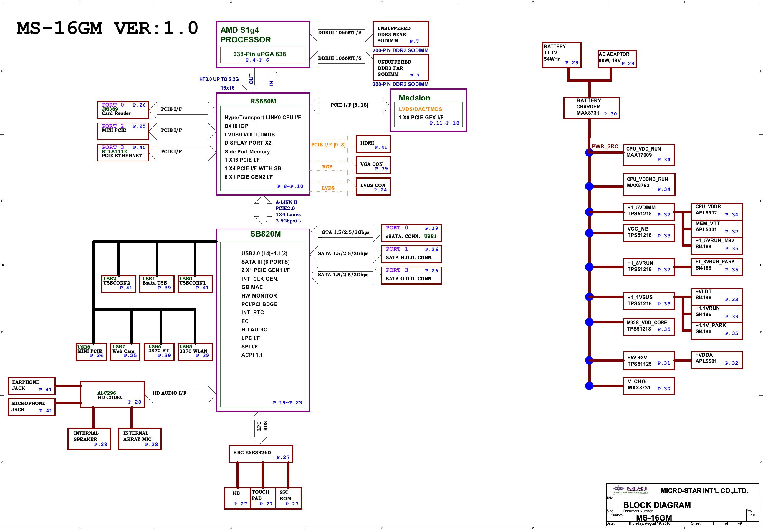Click the RS880M block title
763x532 pixels.
(263, 101)
